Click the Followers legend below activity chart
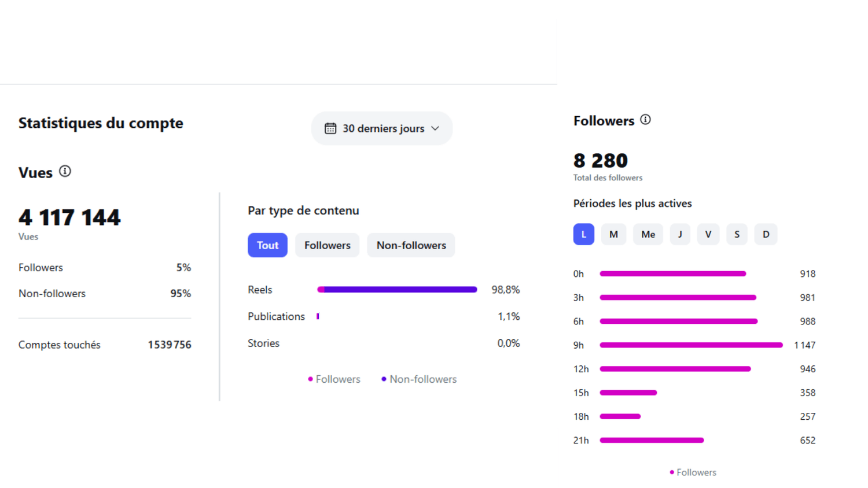Image resolution: width=868 pixels, height=488 pixels. [693, 472]
